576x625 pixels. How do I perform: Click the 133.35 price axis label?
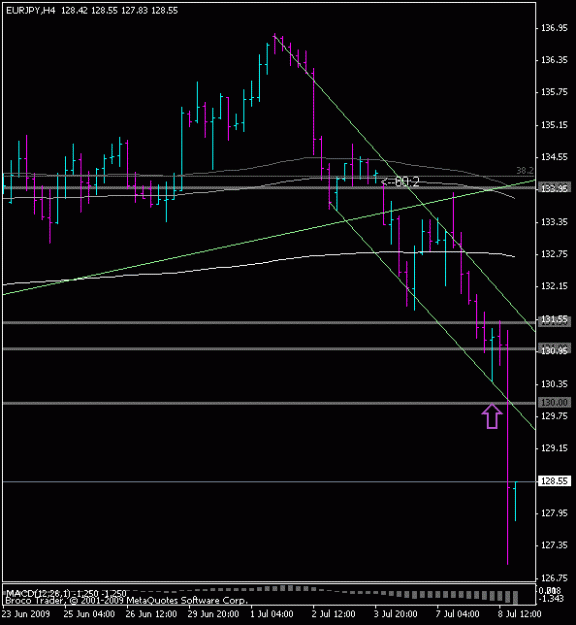tap(554, 222)
